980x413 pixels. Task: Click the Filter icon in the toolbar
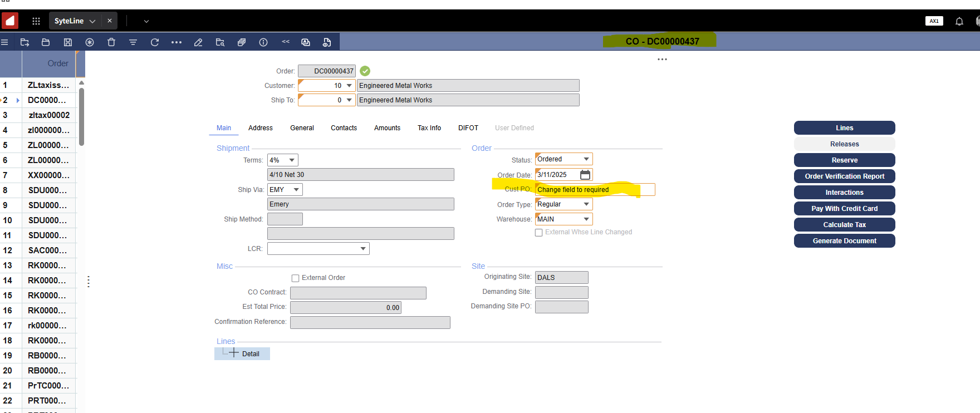pyautogui.click(x=133, y=42)
